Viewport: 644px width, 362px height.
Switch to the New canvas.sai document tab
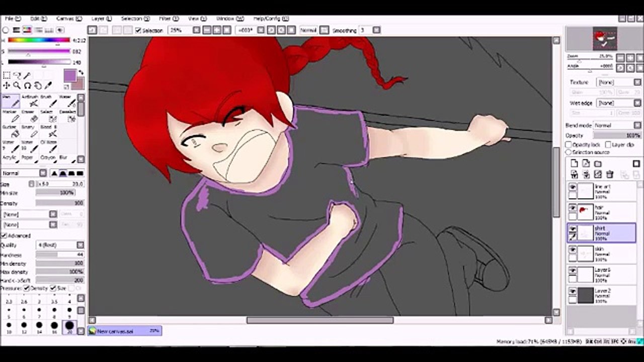[125, 331]
